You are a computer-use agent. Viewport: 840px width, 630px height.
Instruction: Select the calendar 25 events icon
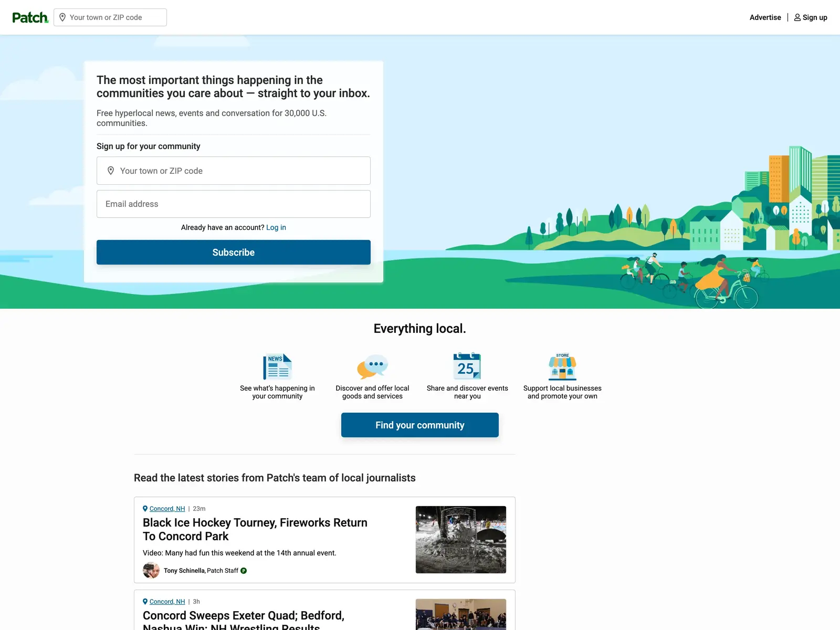[x=467, y=366]
